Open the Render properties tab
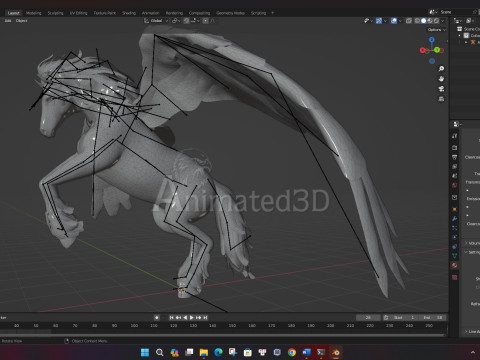Screen dimensions: 480x360 point(454,147)
